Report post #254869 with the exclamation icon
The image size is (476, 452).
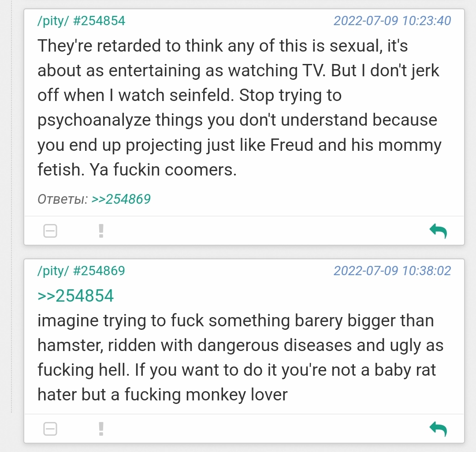click(101, 429)
